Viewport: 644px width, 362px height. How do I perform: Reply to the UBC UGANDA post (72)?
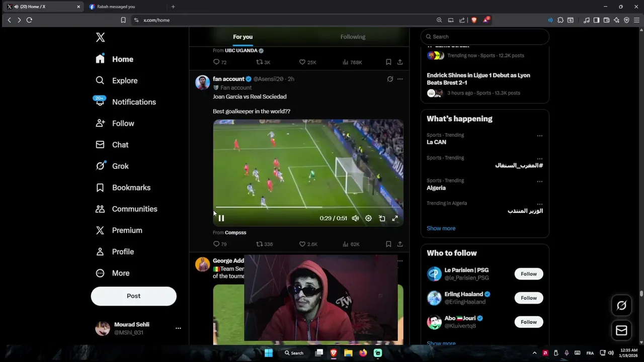pos(220,62)
